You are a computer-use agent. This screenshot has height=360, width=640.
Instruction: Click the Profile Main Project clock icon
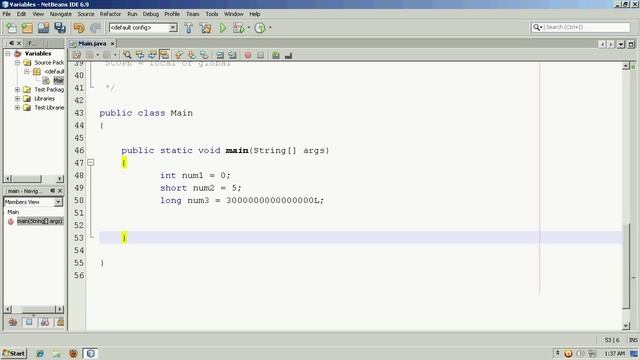click(x=260, y=28)
